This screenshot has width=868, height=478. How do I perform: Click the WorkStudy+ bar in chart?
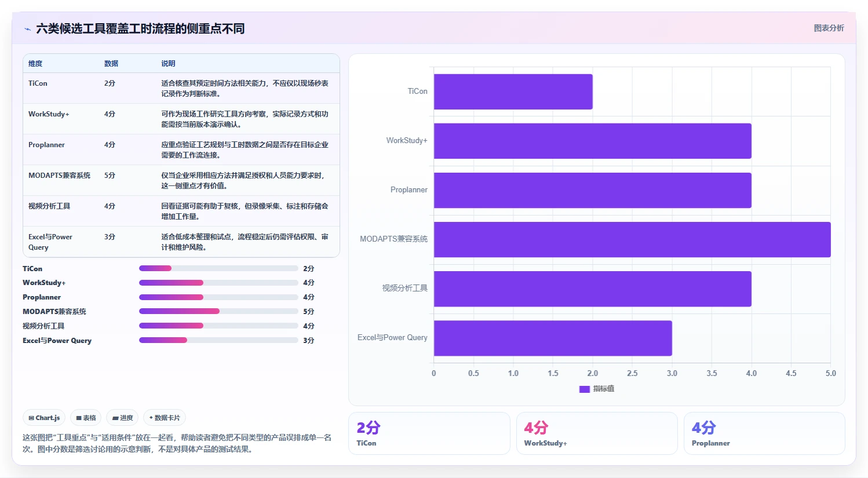[x=592, y=141]
